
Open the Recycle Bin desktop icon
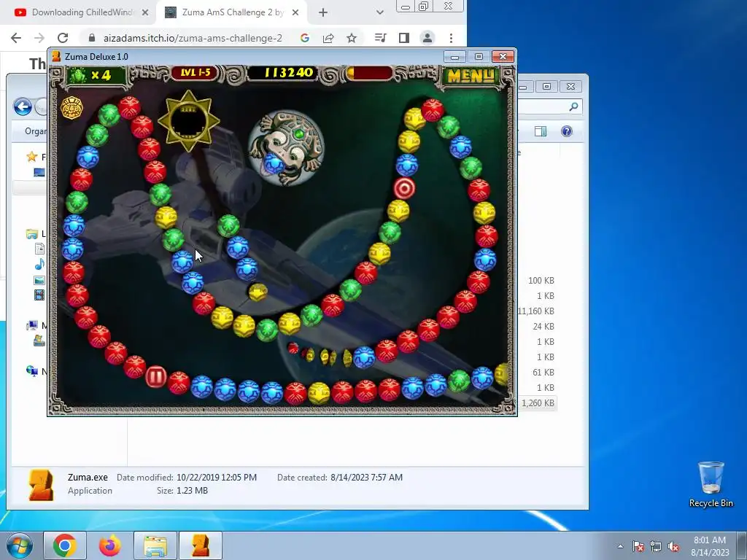tap(711, 484)
